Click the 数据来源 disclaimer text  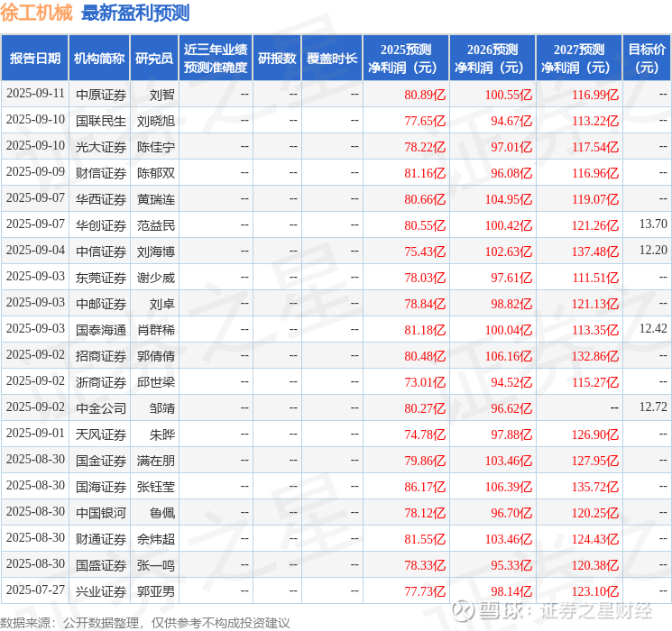(x=145, y=622)
